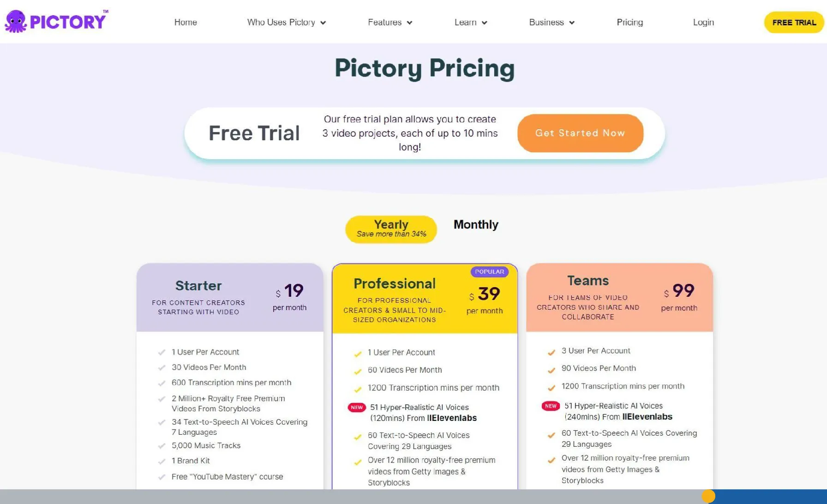This screenshot has height=504, width=827.
Task: Open the Business dropdown menu
Action: click(551, 22)
